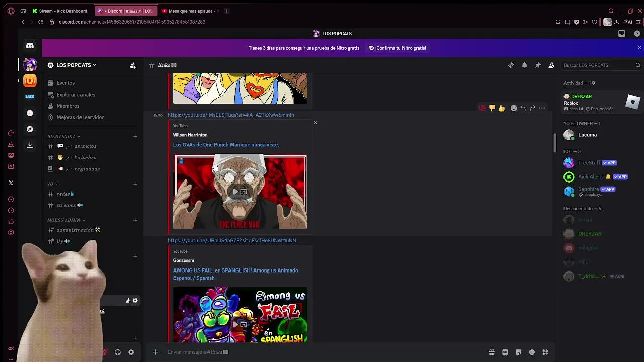Select LOS POPCATS server avatar in sidebar

[x=30, y=65]
